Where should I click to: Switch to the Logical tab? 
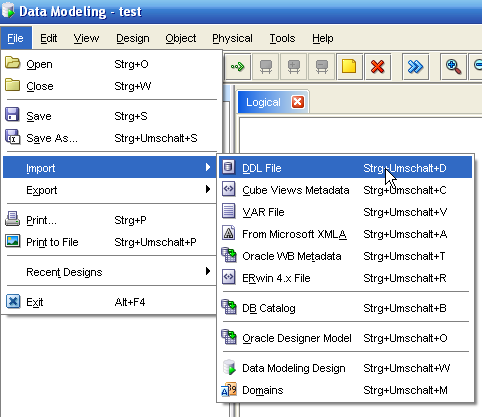click(263, 102)
